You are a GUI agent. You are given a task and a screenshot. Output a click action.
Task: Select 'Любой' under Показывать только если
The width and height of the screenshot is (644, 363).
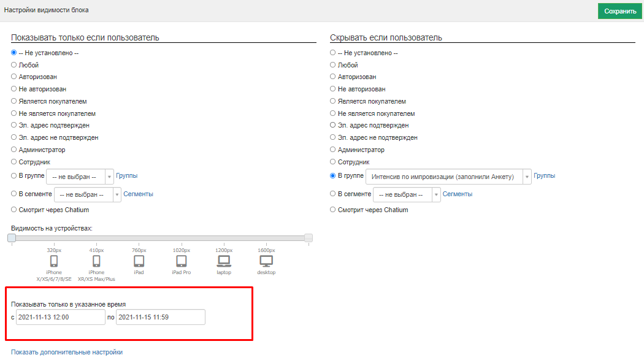[x=14, y=65]
